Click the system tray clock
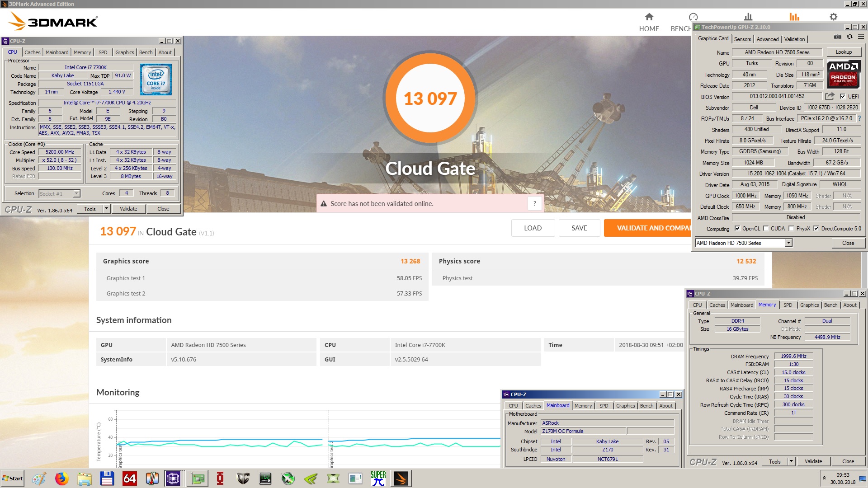This screenshot has width=868, height=488. point(843,479)
